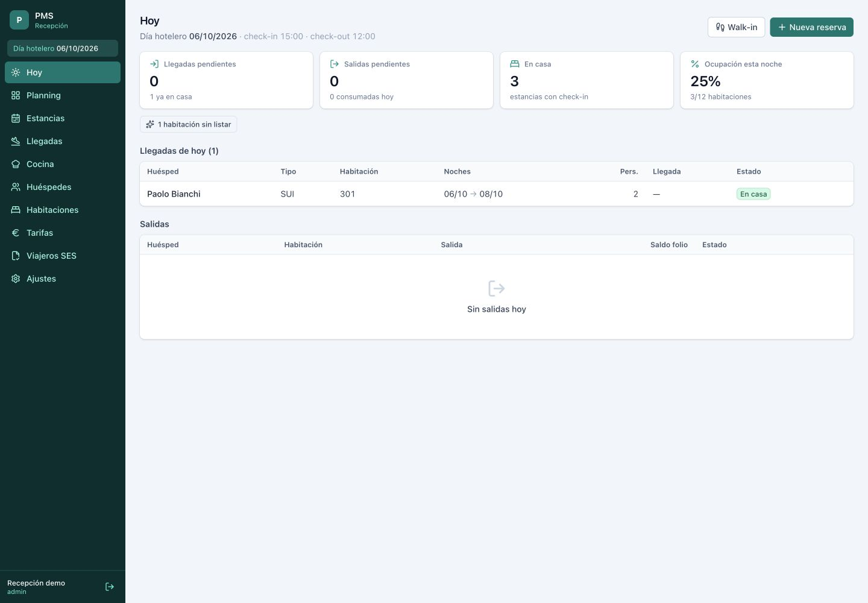
Task: Click the Huéspedes people icon
Action: [x=16, y=187]
